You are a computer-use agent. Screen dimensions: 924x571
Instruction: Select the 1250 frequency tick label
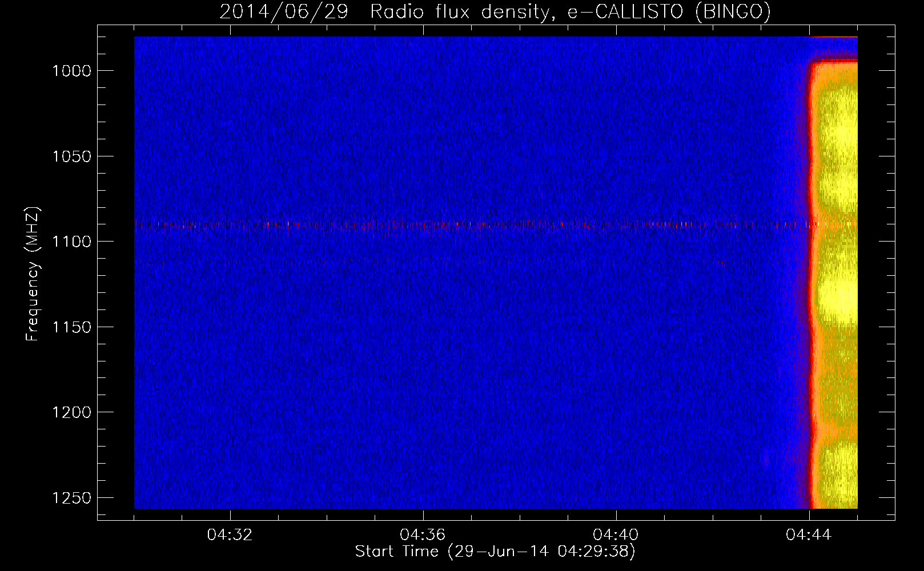tap(71, 498)
